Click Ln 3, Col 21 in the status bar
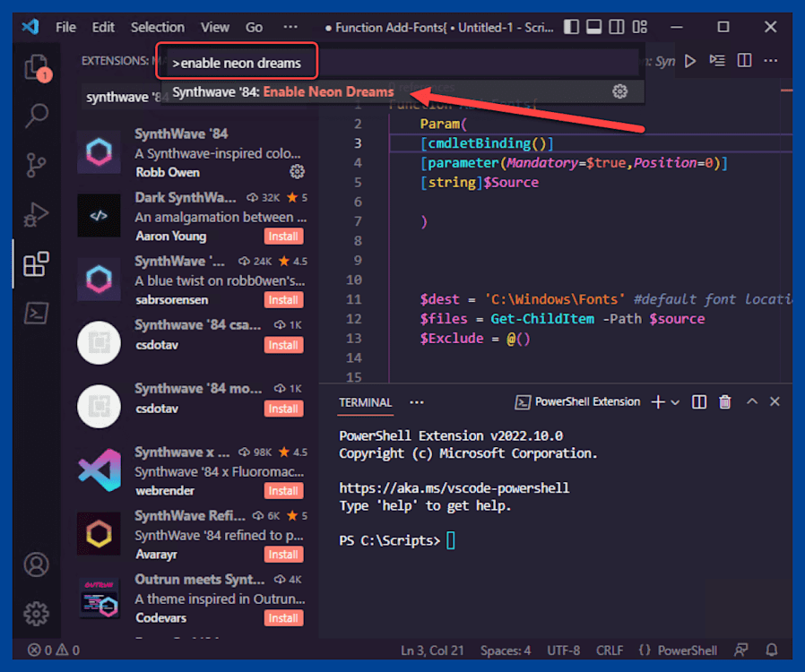Viewport: 805px width, 672px height. pyautogui.click(x=432, y=650)
